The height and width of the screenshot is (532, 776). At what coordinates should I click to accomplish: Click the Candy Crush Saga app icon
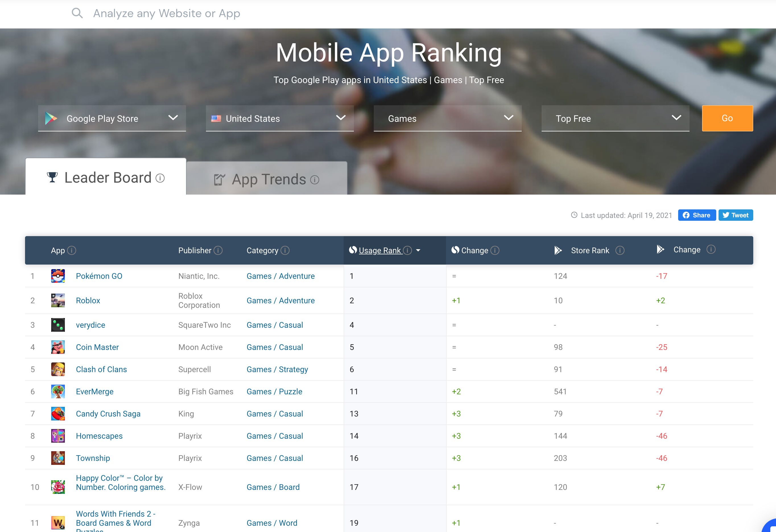tap(58, 413)
